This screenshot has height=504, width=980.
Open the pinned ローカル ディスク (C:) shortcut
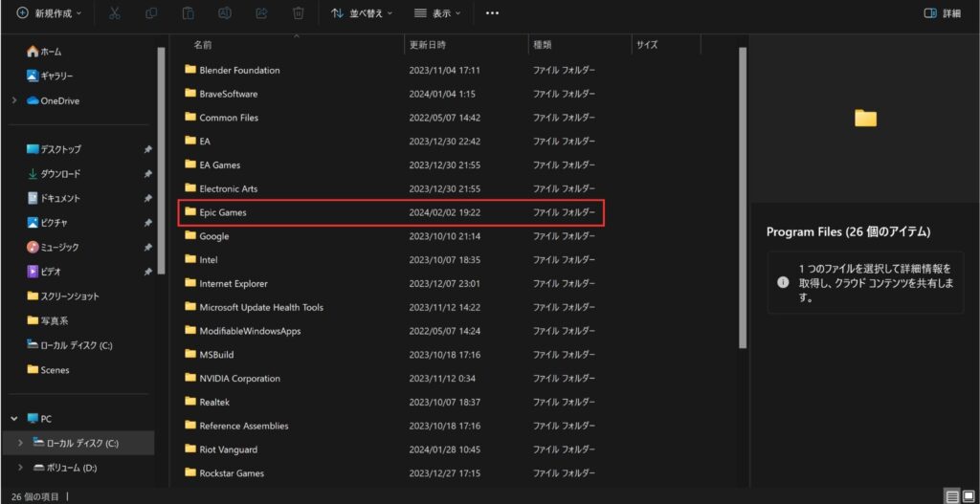(69, 344)
